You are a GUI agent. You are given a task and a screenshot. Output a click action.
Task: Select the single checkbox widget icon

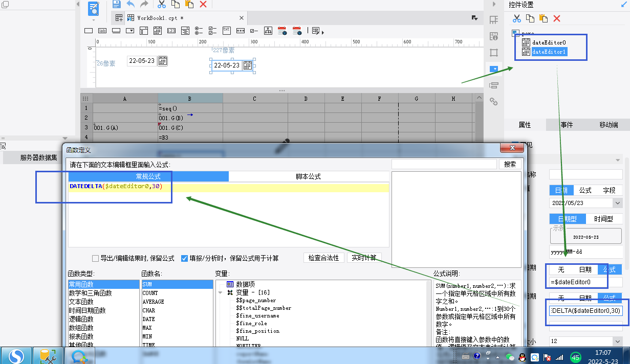point(254,31)
